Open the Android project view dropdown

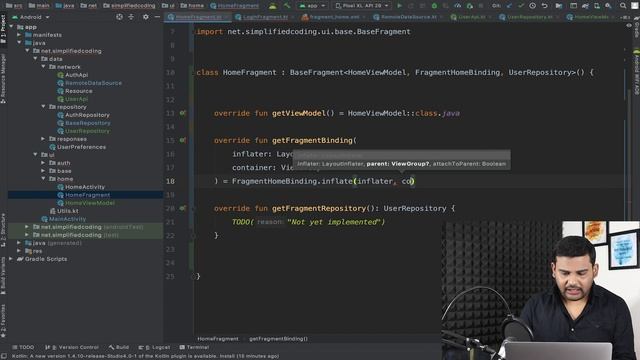[x=31, y=17]
